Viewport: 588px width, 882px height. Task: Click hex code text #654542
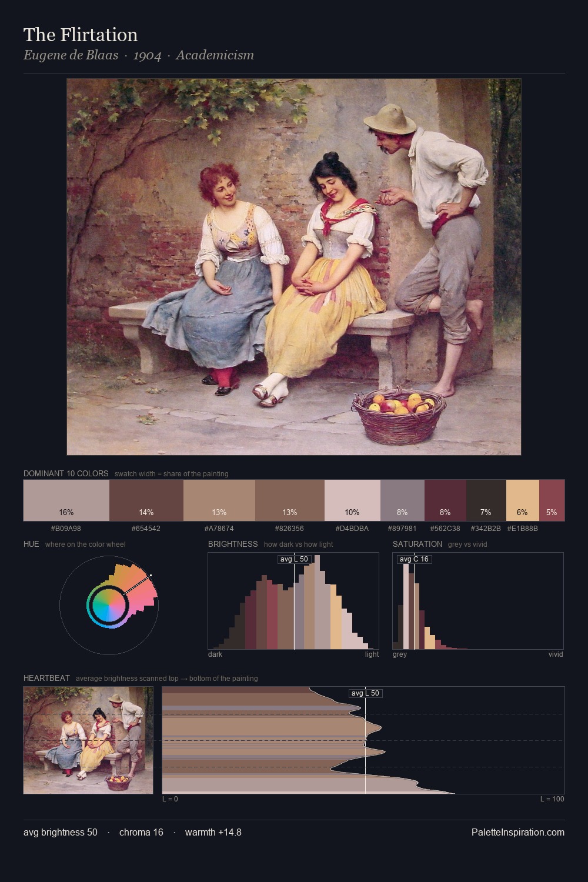(x=146, y=529)
